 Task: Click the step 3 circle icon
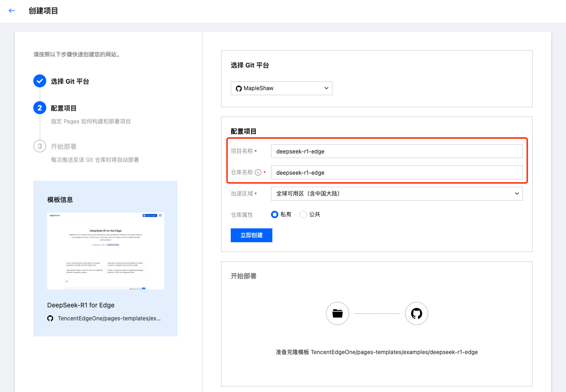[40, 146]
